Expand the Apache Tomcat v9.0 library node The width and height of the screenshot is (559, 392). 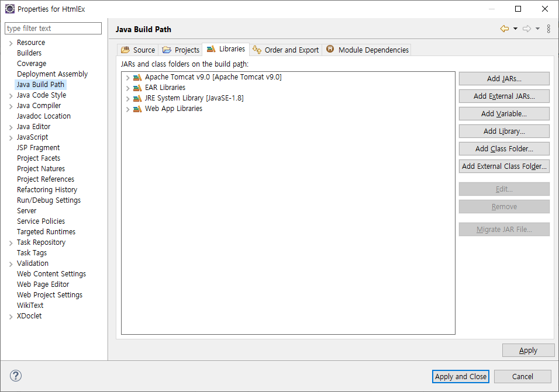pyautogui.click(x=127, y=77)
